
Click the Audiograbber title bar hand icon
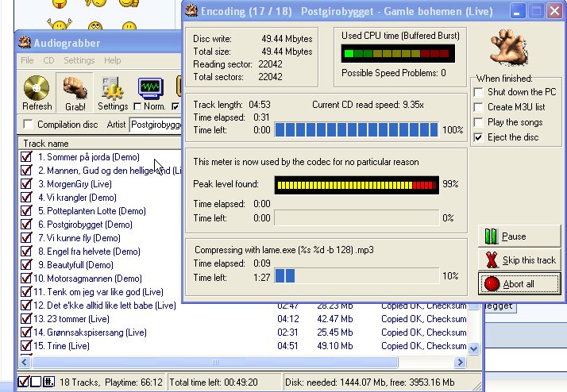(x=25, y=43)
